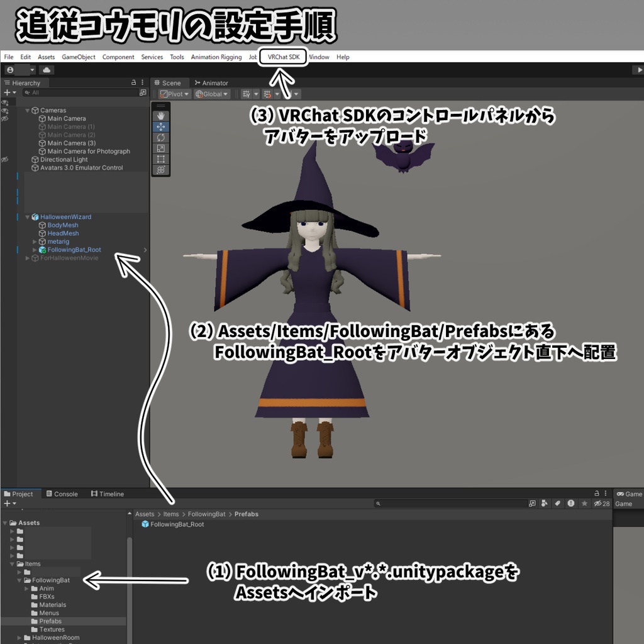
Task: Click Project search-in-window icon
Action: (532, 504)
